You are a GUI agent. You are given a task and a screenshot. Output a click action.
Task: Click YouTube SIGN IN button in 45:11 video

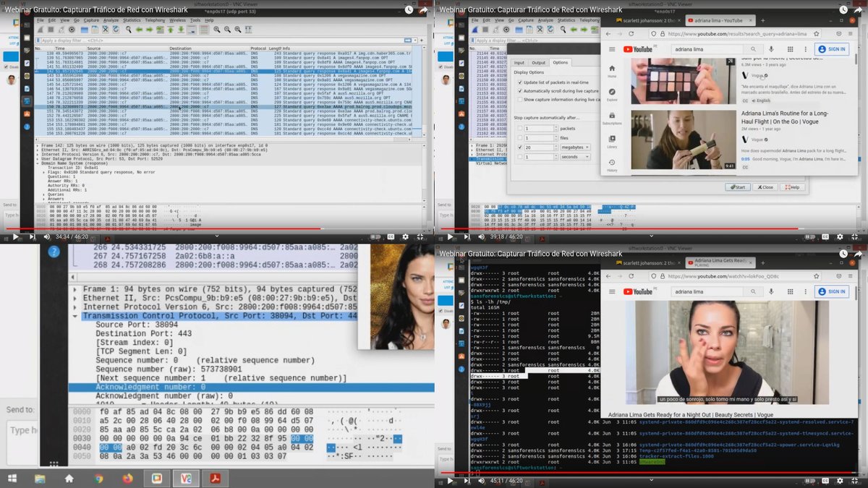[832, 291]
